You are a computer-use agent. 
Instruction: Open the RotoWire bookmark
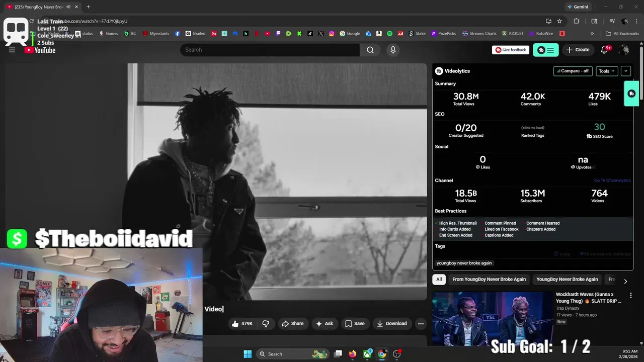tap(541, 34)
